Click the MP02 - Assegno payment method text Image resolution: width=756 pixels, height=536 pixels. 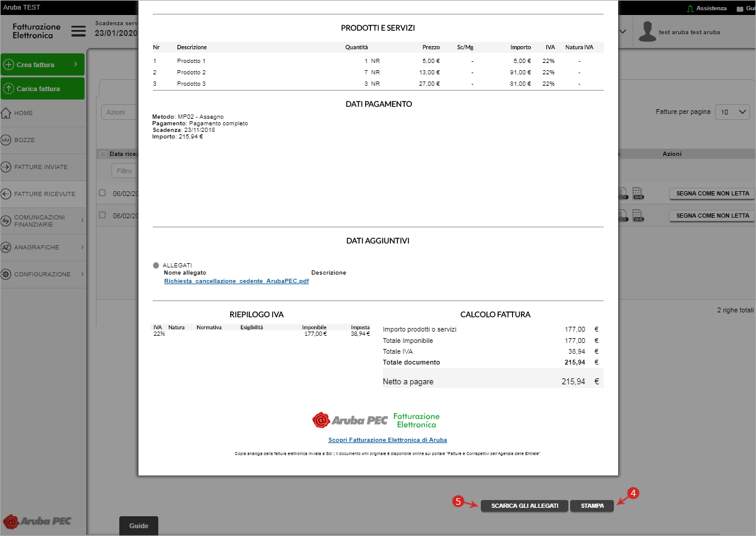[x=200, y=116]
